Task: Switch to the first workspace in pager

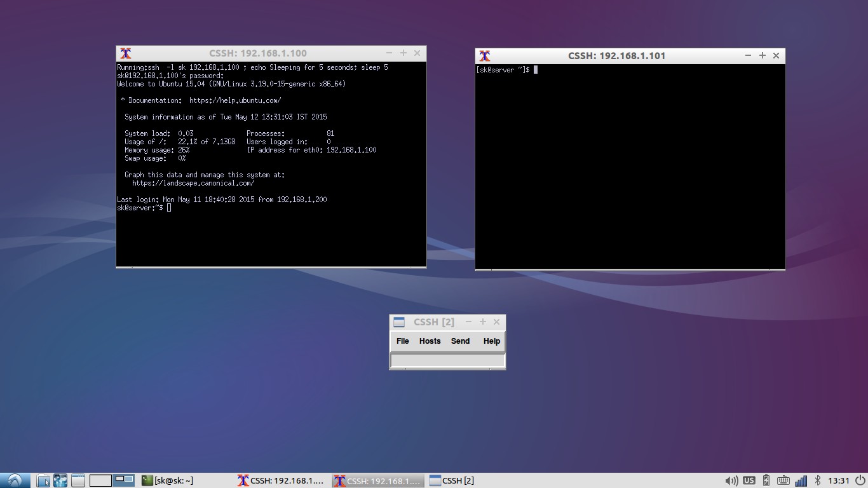Action: click(100, 480)
